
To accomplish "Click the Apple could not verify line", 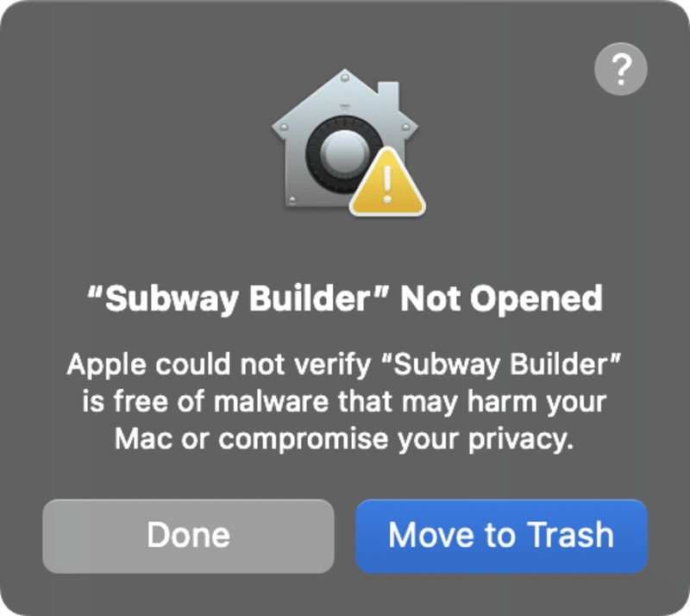I will point(344,365).
